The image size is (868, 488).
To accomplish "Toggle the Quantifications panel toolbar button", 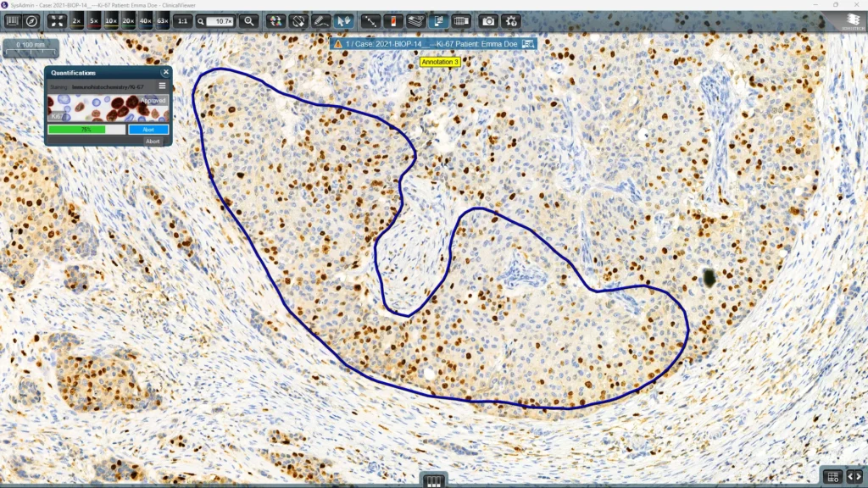I will [438, 21].
